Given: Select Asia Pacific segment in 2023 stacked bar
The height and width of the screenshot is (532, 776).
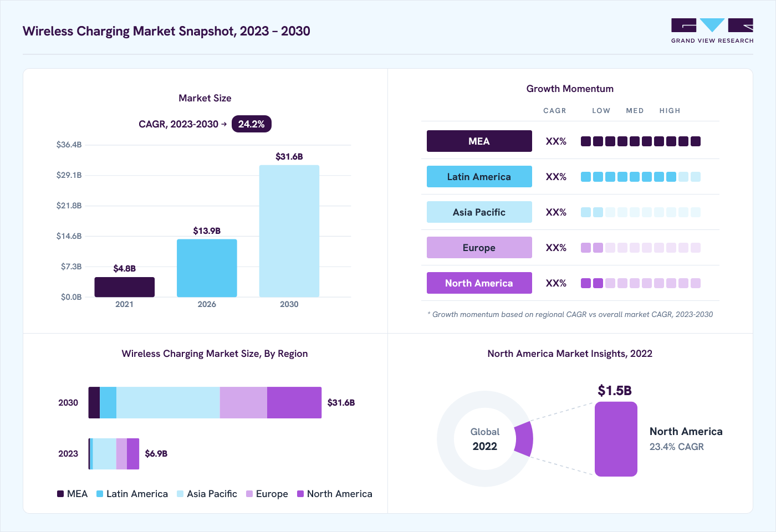Looking at the screenshot, I should coord(105,454).
